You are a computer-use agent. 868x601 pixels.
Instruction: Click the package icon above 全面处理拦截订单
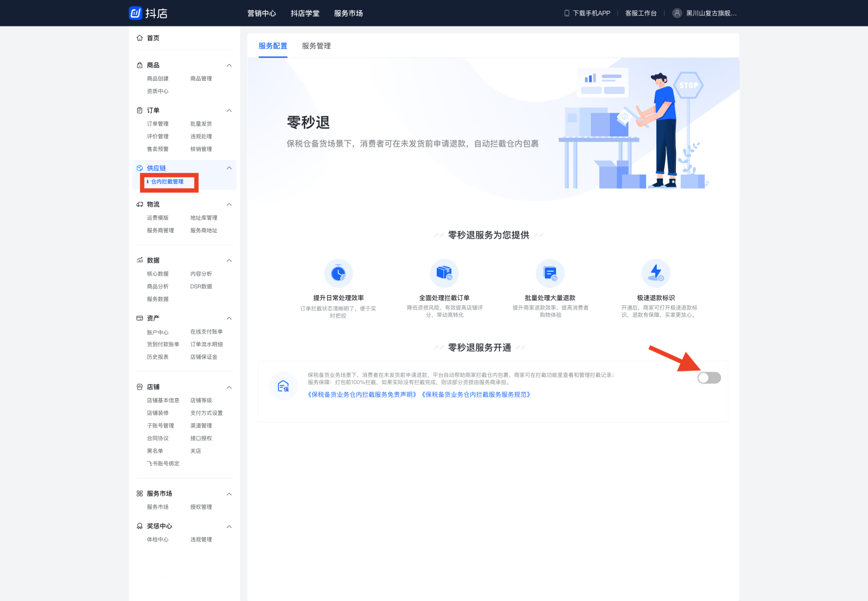click(x=444, y=273)
